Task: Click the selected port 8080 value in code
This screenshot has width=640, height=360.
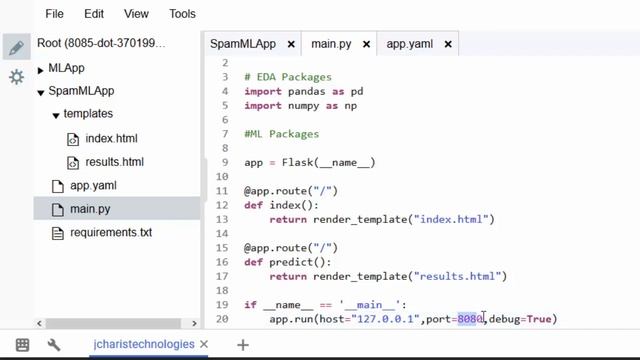Action: click(470, 319)
